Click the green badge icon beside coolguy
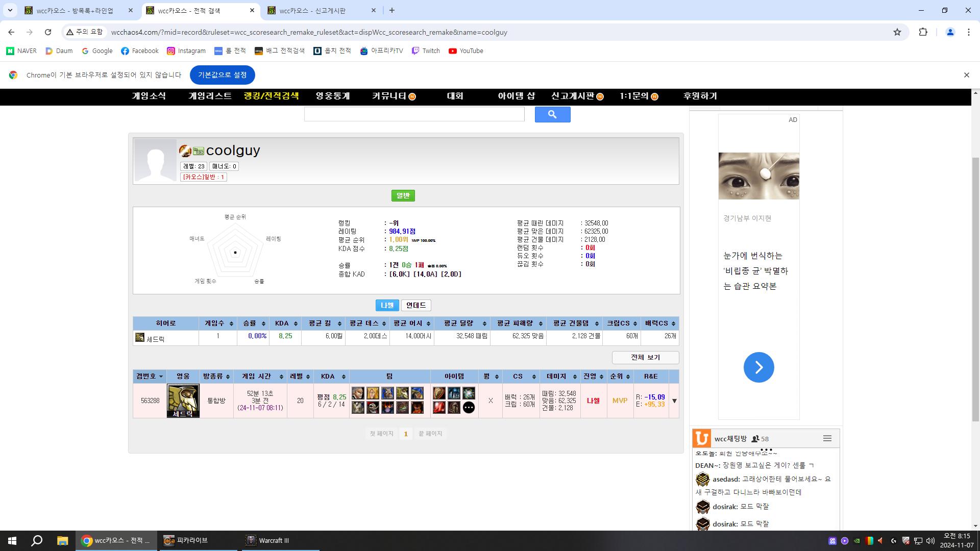 click(199, 151)
